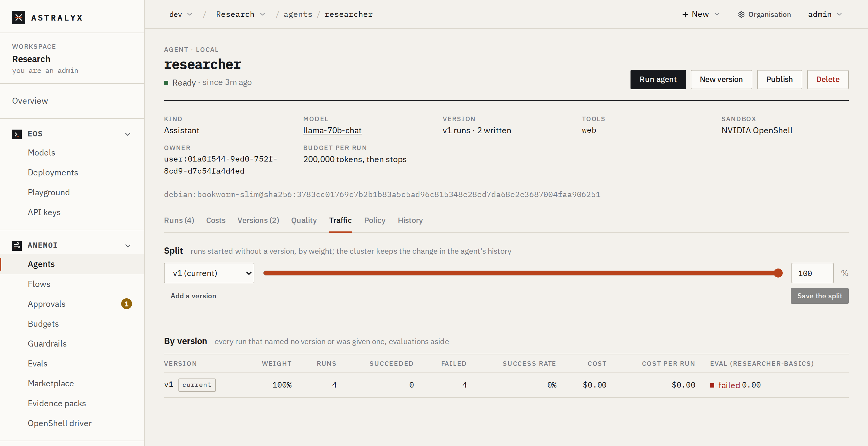Click the red Delete button
868x446 pixels.
point(828,80)
